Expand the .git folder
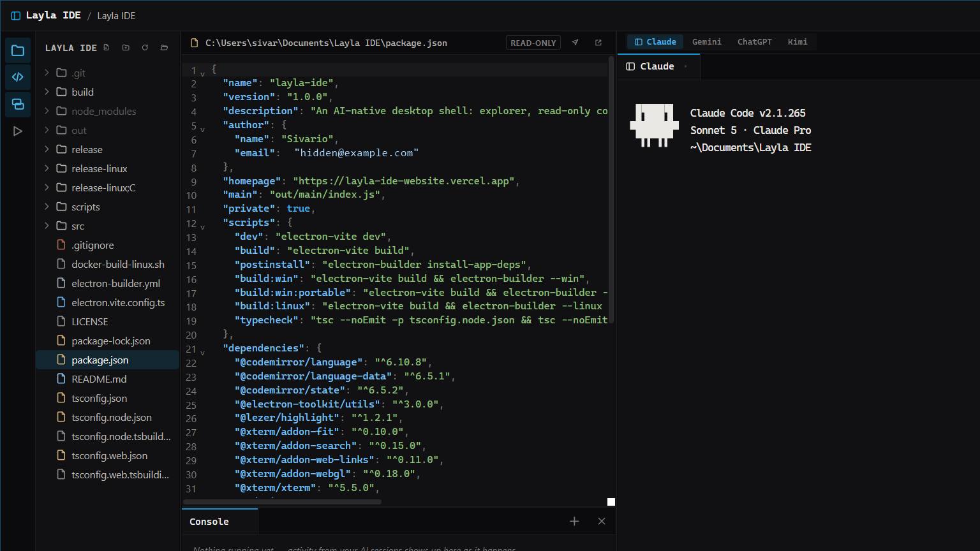980x551 pixels. [x=47, y=73]
